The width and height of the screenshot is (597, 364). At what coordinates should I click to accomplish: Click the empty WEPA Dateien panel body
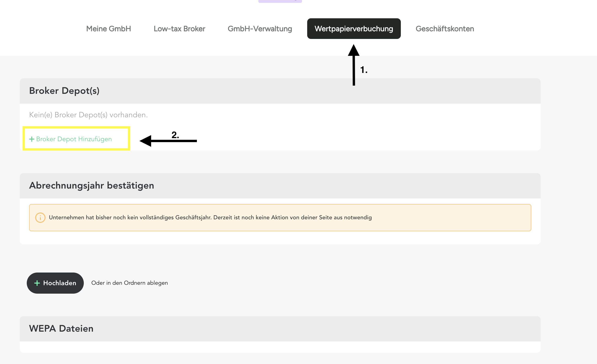(x=280, y=347)
